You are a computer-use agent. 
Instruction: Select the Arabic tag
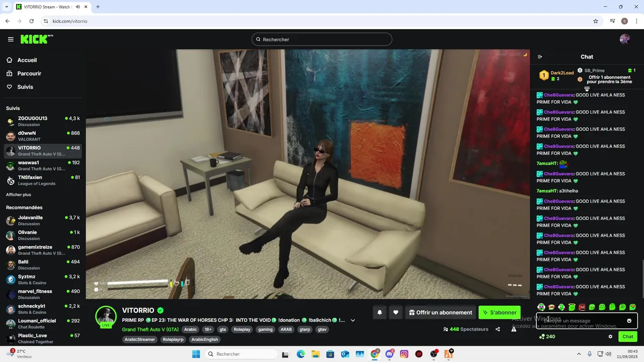[x=190, y=329]
